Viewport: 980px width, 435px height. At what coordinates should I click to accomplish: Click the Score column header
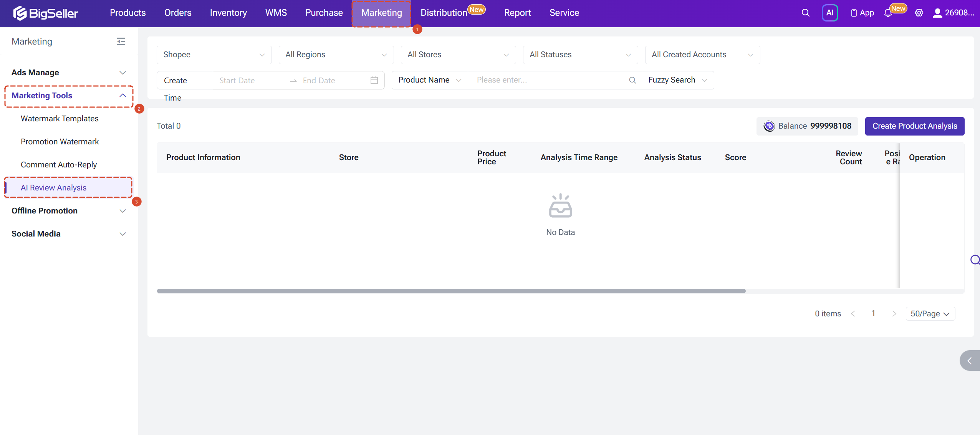[735, 157]
